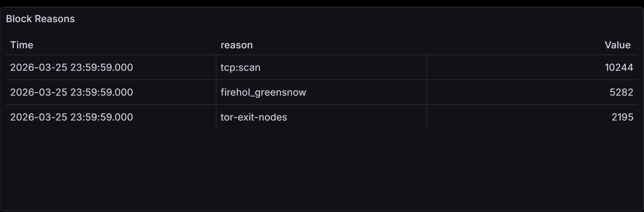Select the timestamp cell in tcp:scan row
Screen dimensions: 644x212
pyautogui.click(x=111, y=67)
